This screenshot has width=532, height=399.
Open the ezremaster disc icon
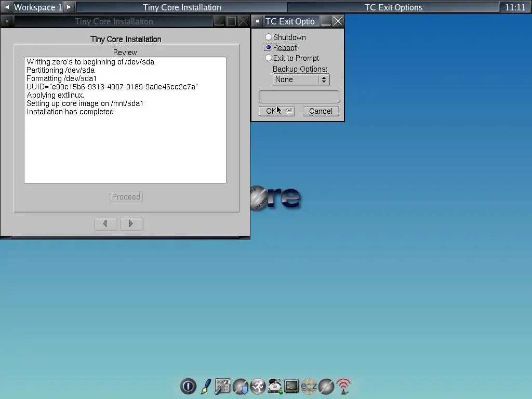(x=309, y=386)
